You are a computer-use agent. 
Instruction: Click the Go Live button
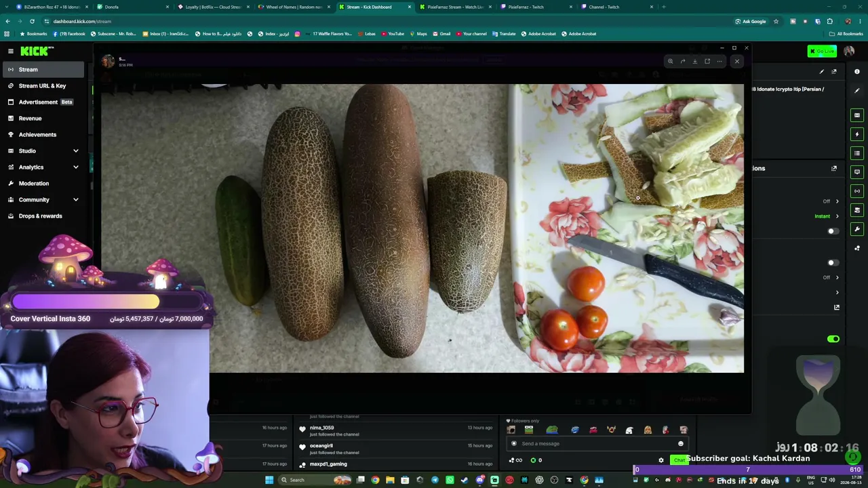tap(822, 51)
